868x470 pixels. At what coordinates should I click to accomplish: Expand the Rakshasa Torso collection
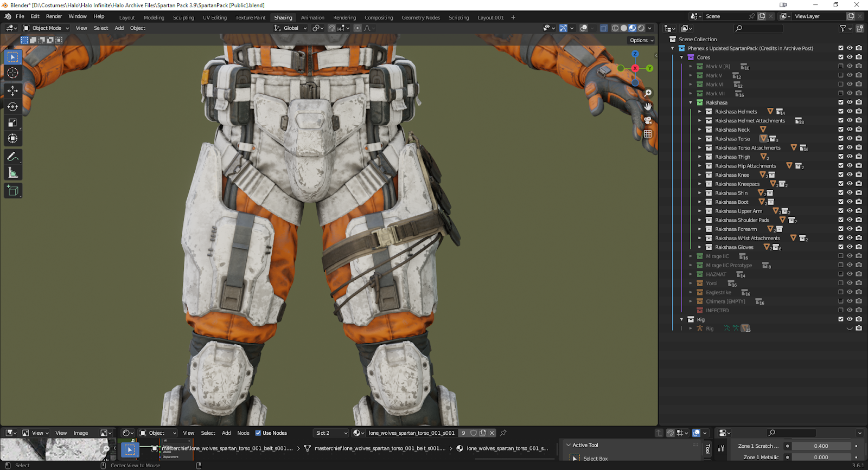[700, 139]
